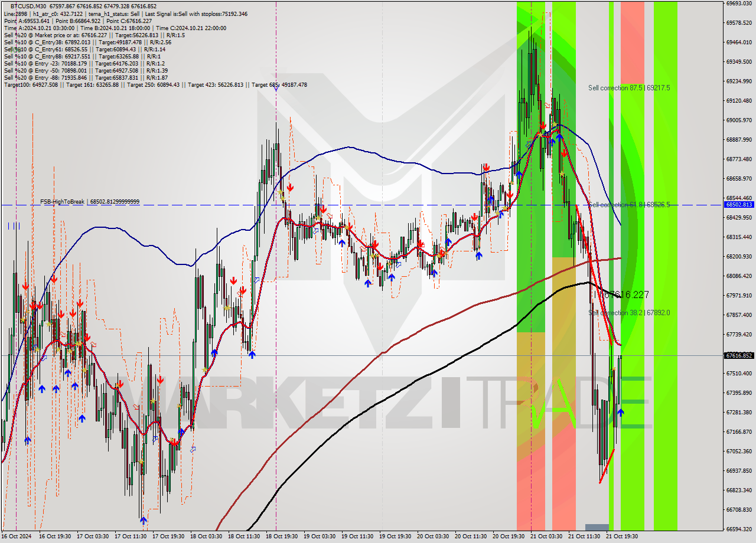Click the '18 Oct 19:30' time axis label
Image resolution: width=756 pixels, height=543 pixels.
click(282, 537)
